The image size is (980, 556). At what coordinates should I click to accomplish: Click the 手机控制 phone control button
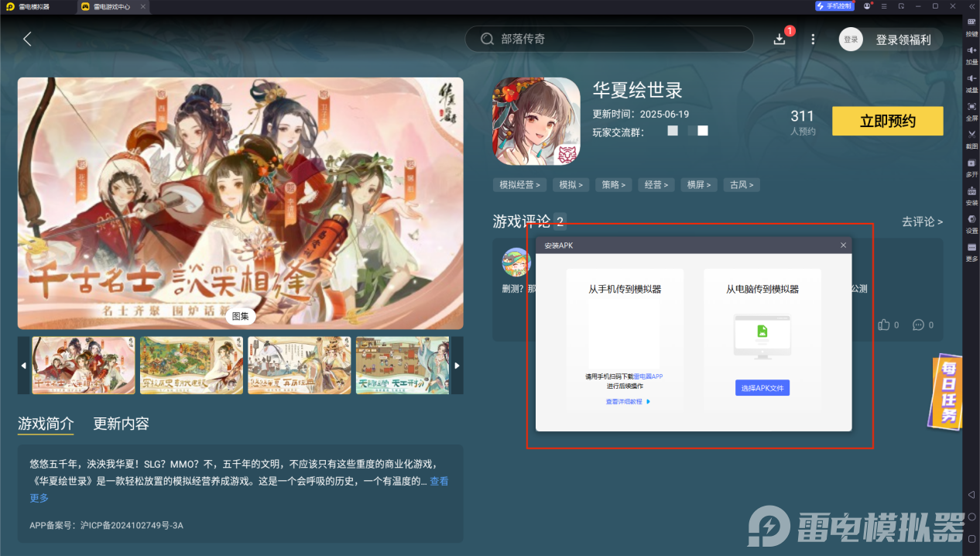point(834,6)
